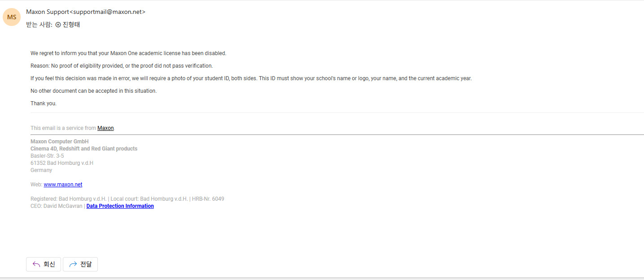Click the MS sender avatar
Image resolution: width=644 pixels, height=280 pixels.
click(x=12, y=17)
